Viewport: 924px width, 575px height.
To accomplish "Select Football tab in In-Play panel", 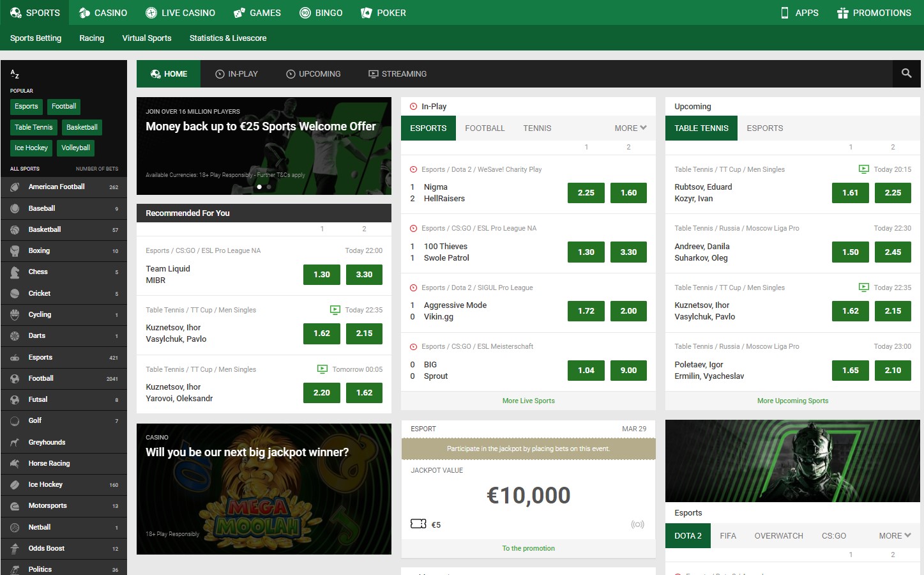I will pyautogui.click(x=485, y=128).
